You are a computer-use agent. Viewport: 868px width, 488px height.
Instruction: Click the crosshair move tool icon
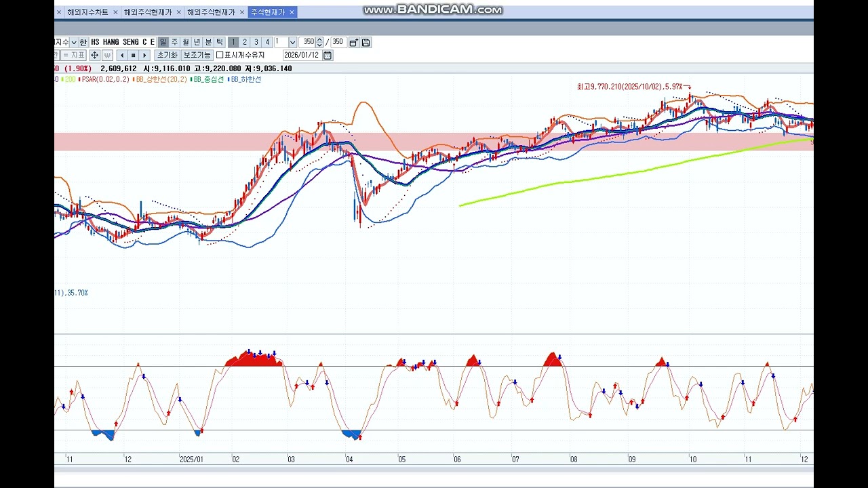point(95,56)
